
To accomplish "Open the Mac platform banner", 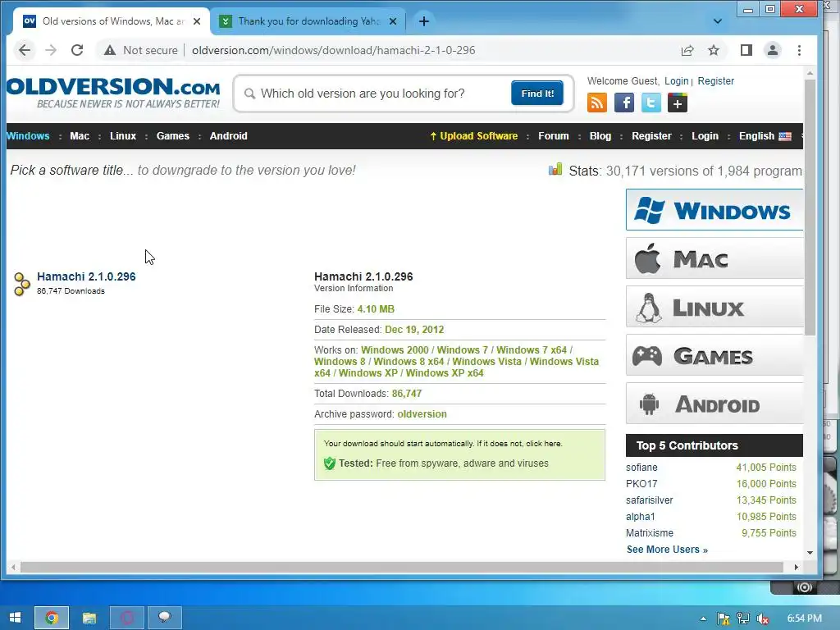I will [714, 258].
